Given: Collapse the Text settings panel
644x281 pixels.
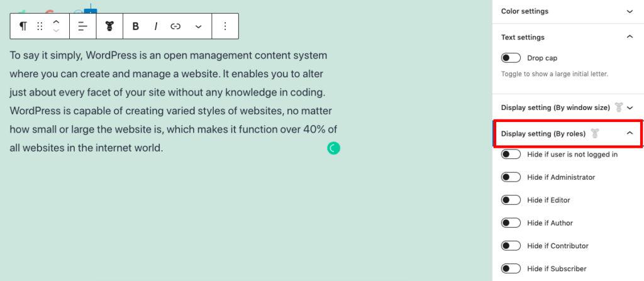Looking at the screenshot, I should (568, 37).
